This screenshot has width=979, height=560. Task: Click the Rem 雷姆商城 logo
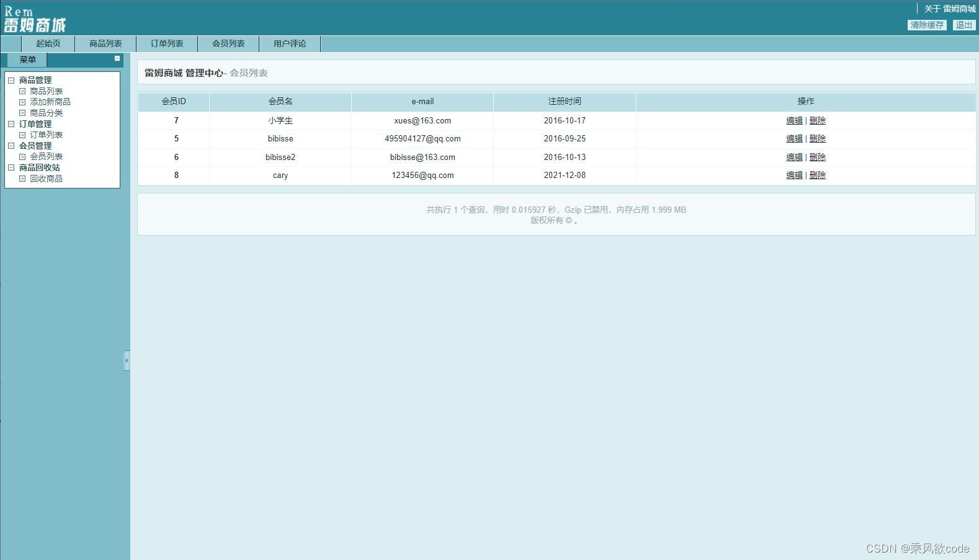(35, 19)
